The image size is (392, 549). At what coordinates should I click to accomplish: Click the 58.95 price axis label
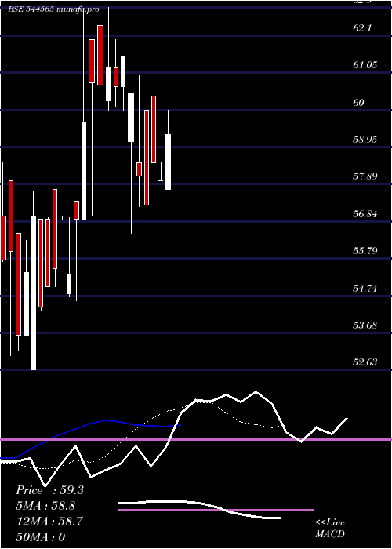tap(365, 140)
